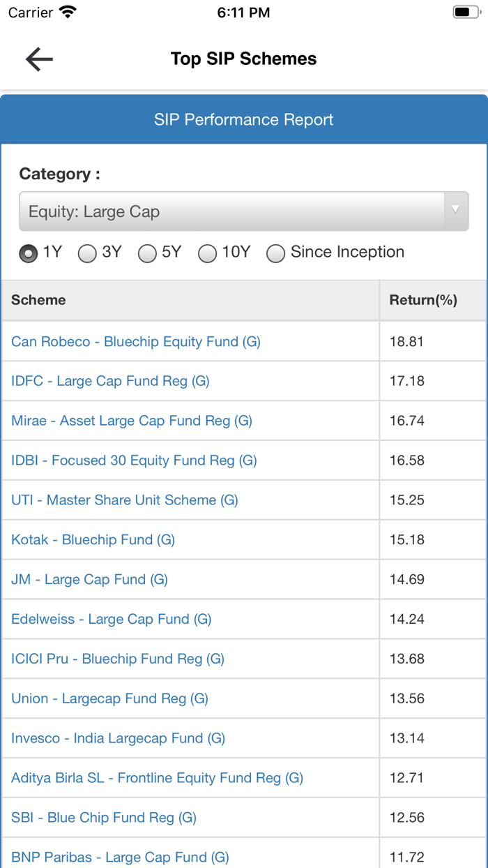488x868 pixels.
Task: Select the 1Y period radio button
Action: coord(29,253)
